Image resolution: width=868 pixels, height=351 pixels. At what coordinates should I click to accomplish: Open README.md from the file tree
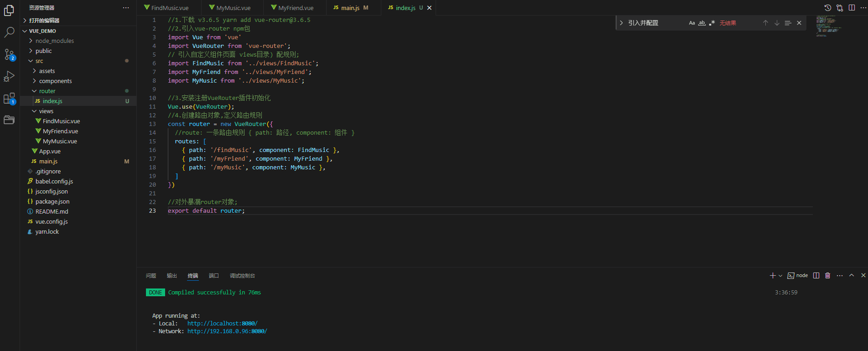point(78,211)
